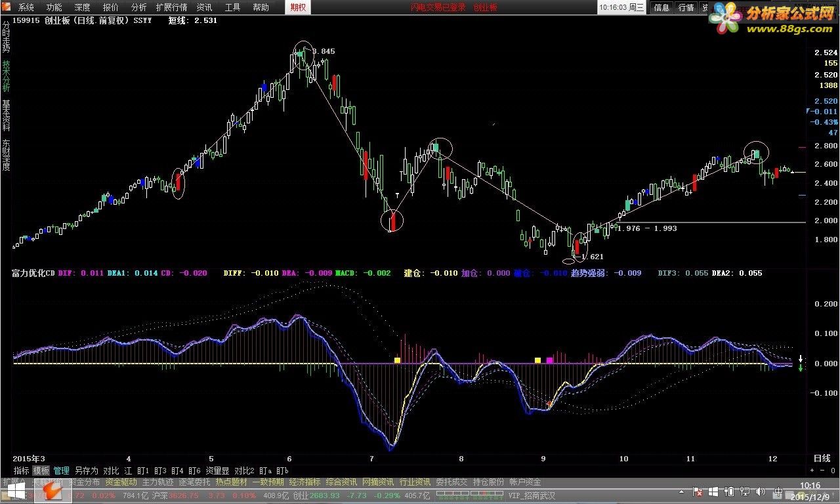Open the 资讯 menu

(x=204, y=7)
